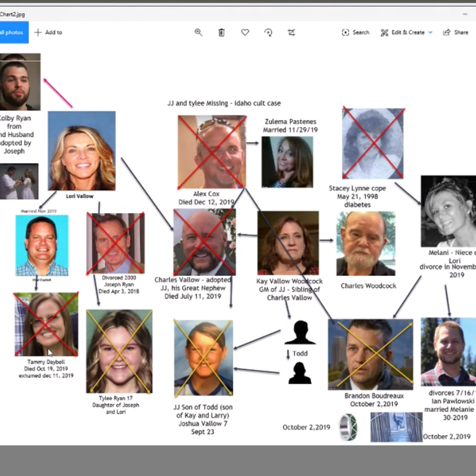Screen dimensions: 476x476
Task: Click the Edit & Create scissors icon
Action: [x=384, y=32]
